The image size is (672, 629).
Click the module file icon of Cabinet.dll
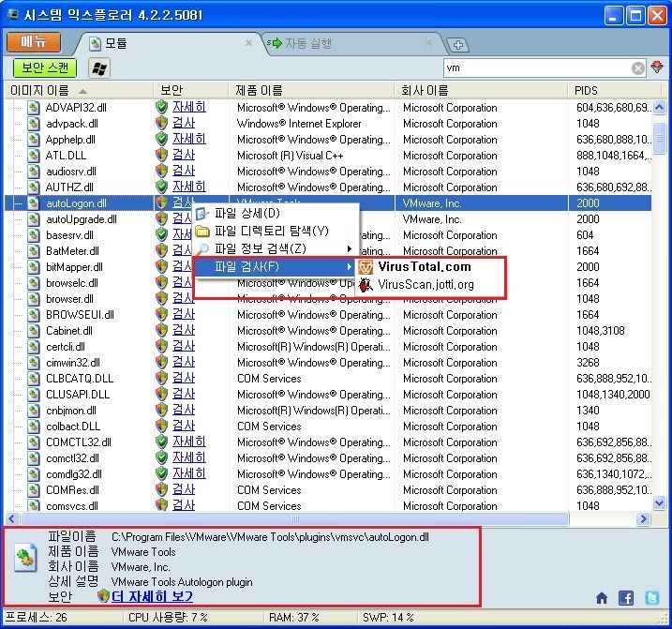(34, 331)
